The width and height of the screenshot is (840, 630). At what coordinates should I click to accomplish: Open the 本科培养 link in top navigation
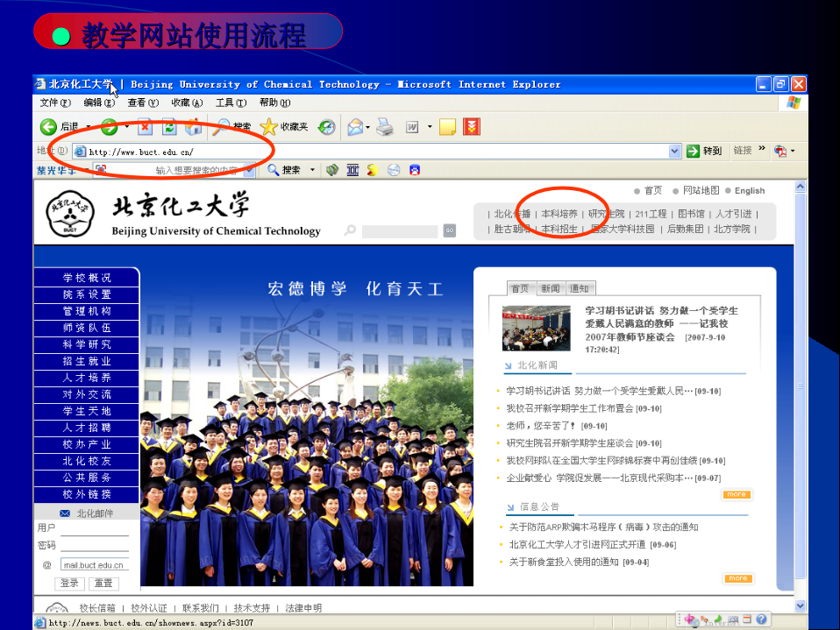(x=559, y=214)
